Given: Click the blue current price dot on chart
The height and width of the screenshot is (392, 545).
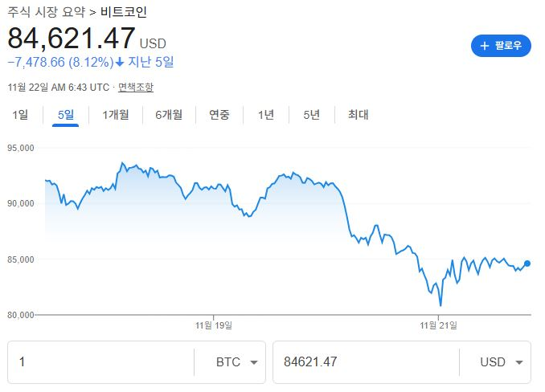Looking at the screenshot, I should pyautogui.click(x=527, y=263).
